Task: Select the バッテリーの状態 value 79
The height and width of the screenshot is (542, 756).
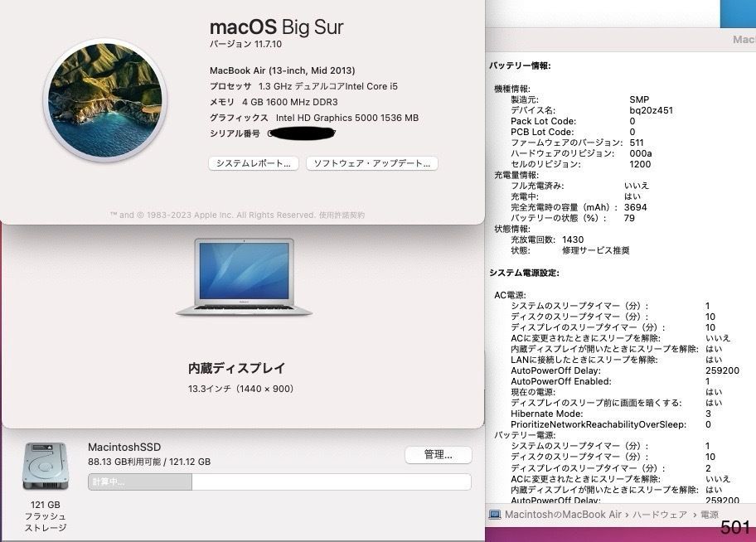Action: pyautogui.click(x=629, y=218)
